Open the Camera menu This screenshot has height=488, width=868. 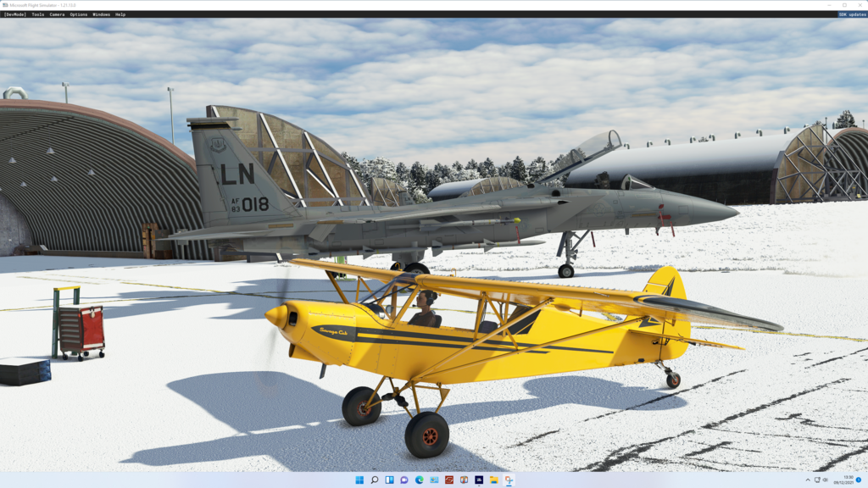pos(57,14)
